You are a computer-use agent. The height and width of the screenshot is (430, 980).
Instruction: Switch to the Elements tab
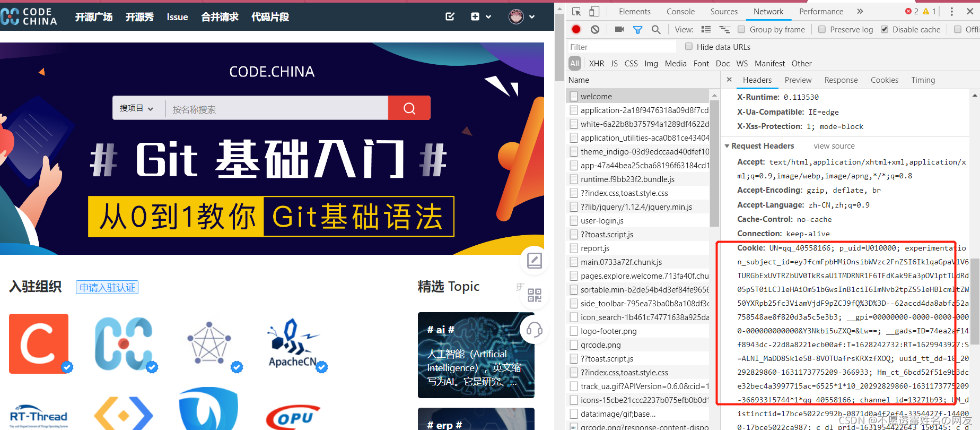[634, 12]
